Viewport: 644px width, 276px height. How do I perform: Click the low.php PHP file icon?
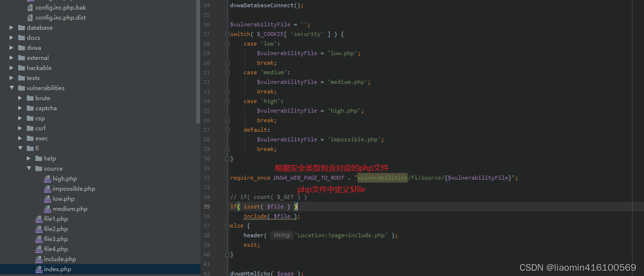(x=47, y=199)
